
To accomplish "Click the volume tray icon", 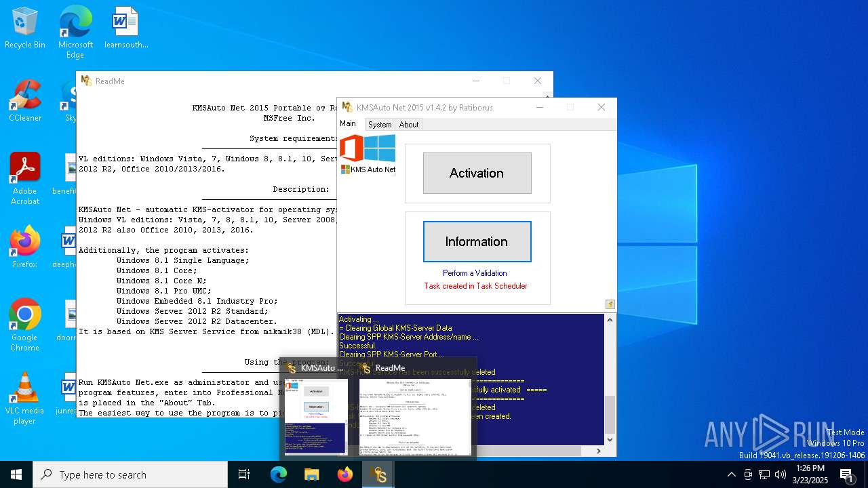I will tap(781, 474).
